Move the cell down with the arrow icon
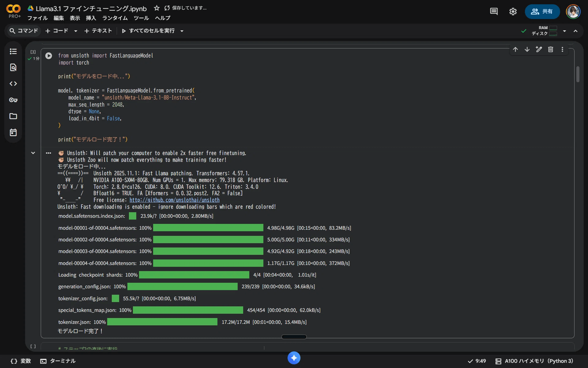Image resolution: width=588 pixels, height=368 pixels. [527, 49]
